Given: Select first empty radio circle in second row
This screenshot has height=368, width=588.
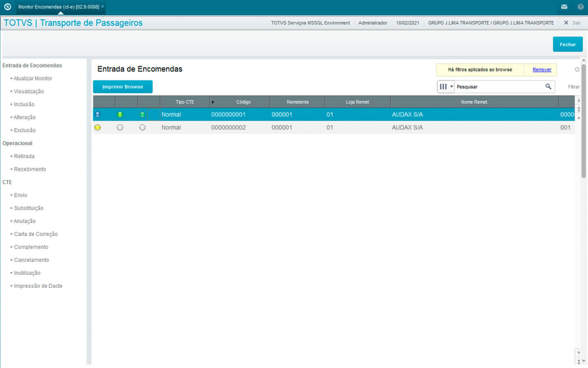Looking at the screenshot, I should [x=120, y=128].
